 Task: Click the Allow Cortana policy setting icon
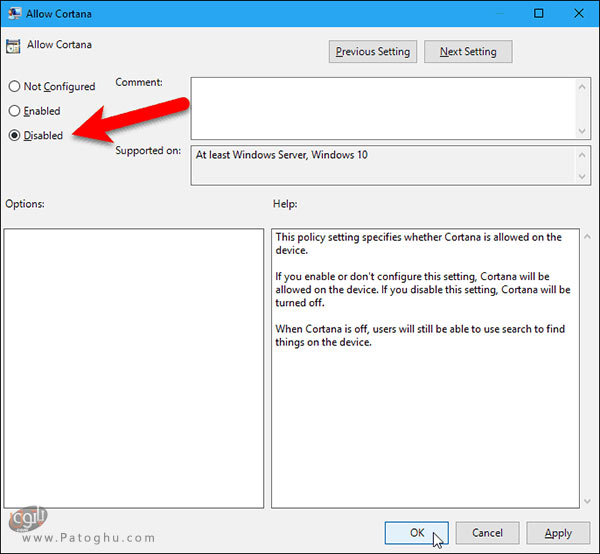click(13, 46)
